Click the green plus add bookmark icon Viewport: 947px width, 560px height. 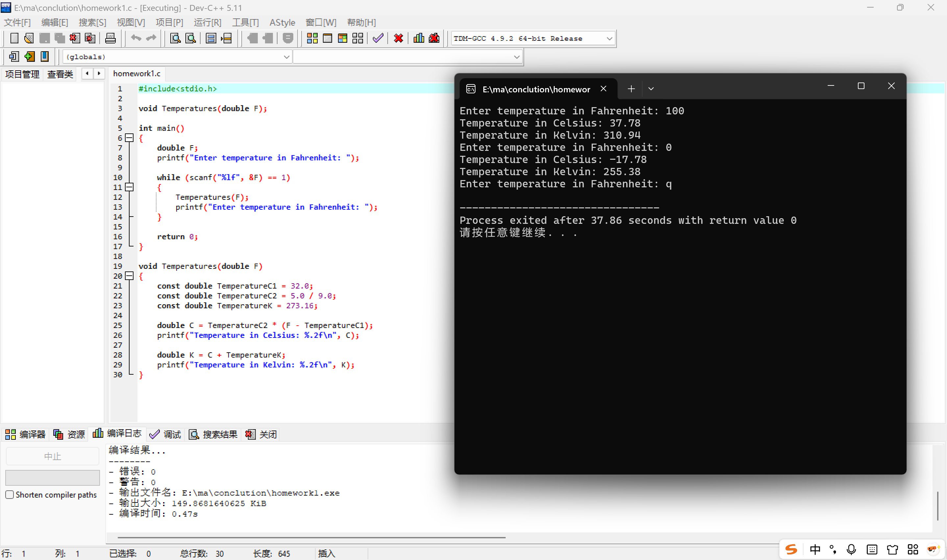29,57
